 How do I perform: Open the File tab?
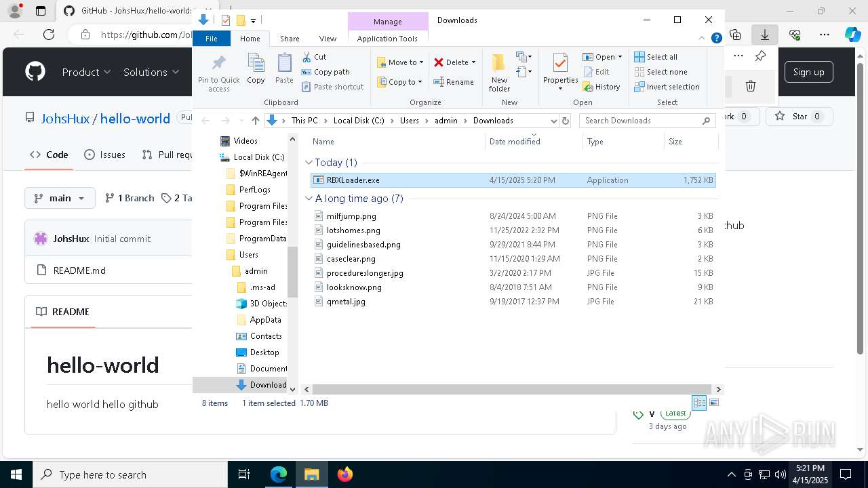(212, 39)
